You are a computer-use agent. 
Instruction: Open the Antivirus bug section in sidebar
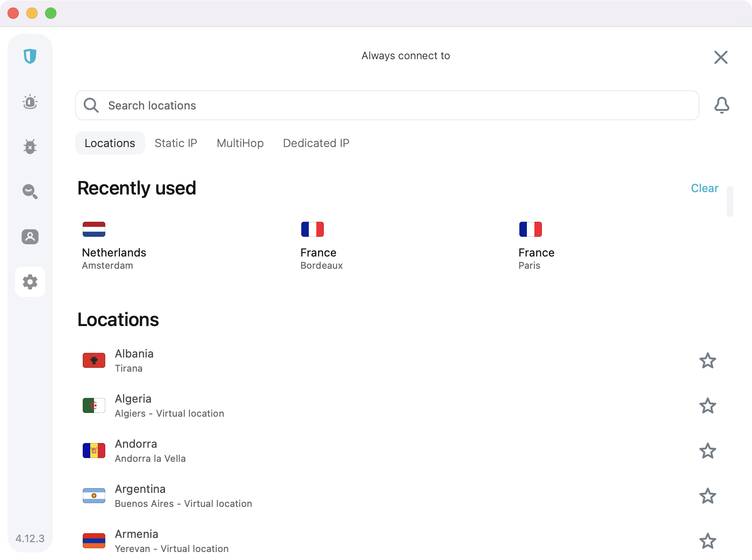click(30, 147)
